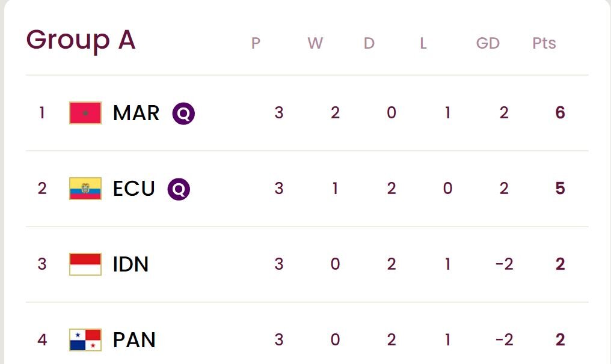Click the Ecuador flag icon
The width and height of the screenshot is (611, 364).
[x=85, y=189]
